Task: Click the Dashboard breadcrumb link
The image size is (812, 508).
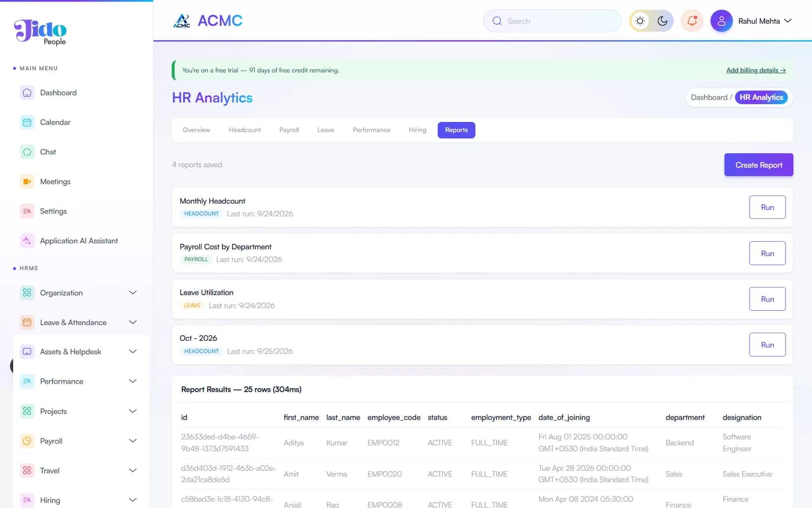Action: (x=709, y=98)
